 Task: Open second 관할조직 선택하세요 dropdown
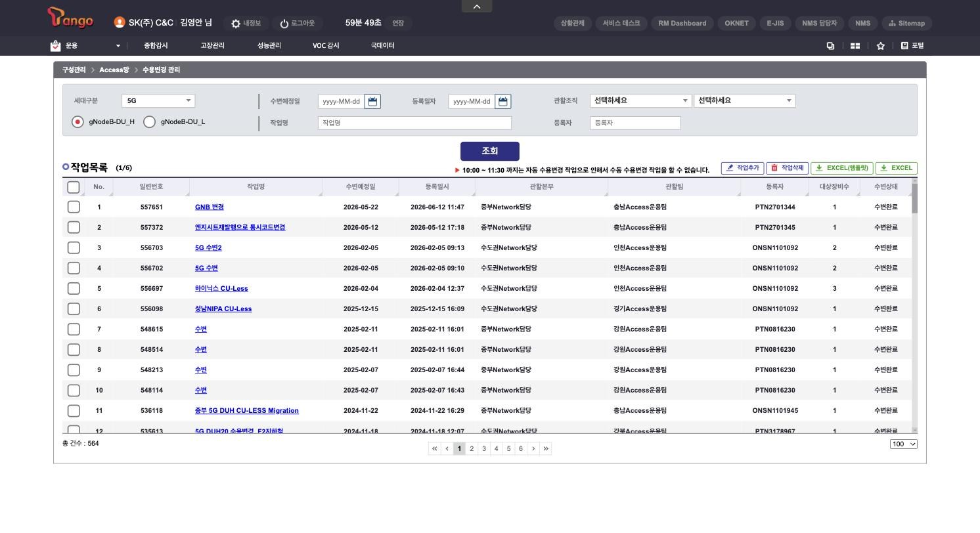click(x=745, y=100)
